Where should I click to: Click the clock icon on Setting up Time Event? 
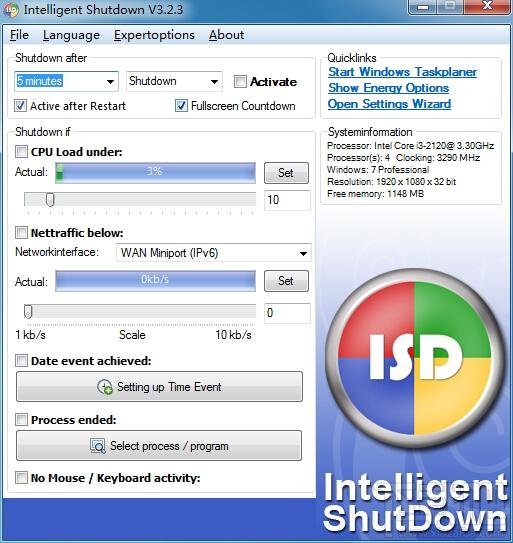pyautogui.click(x=105, y=387)
